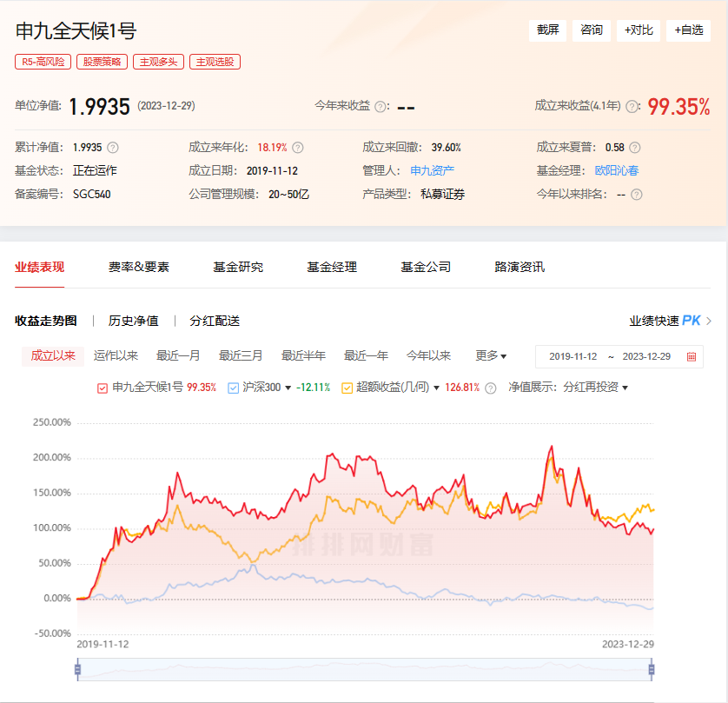Add fund via +对比 compare button
The image size is (728, 703).
(x=639, y=30)
